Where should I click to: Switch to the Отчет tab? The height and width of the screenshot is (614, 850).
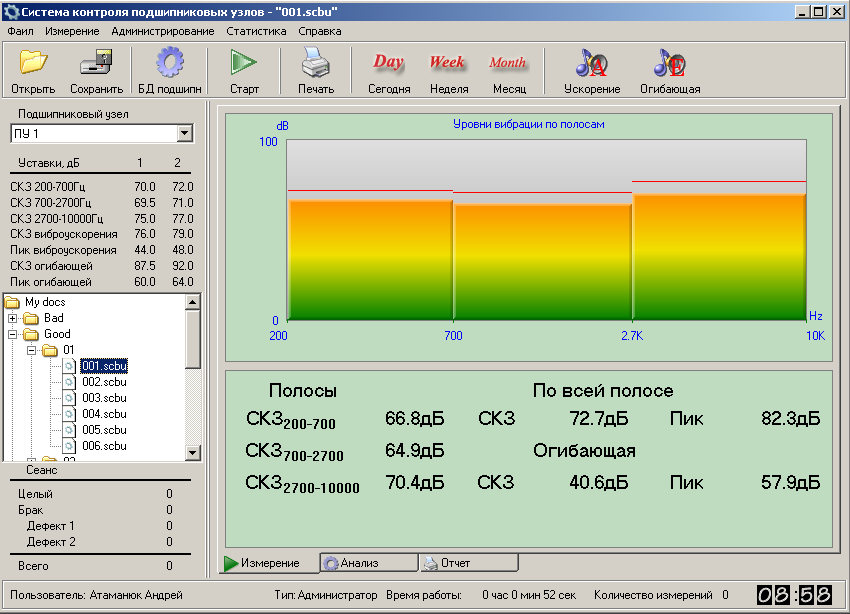[x=455, y=563]
